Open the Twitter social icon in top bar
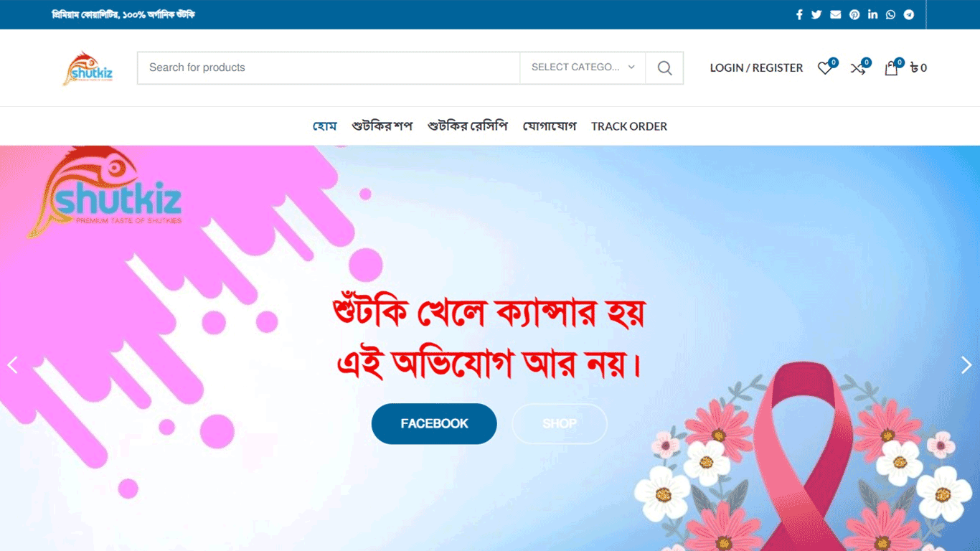 click(816, 14)
